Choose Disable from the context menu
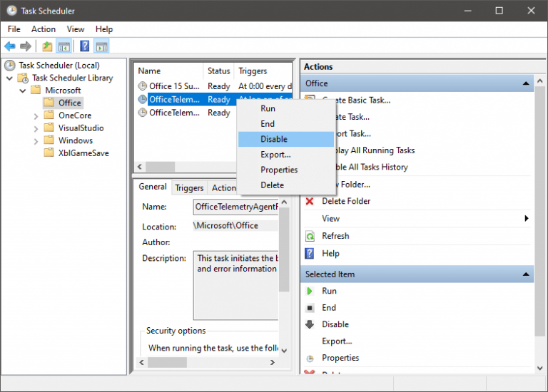The width and height of the screenshot is (548, 392). 274,139
